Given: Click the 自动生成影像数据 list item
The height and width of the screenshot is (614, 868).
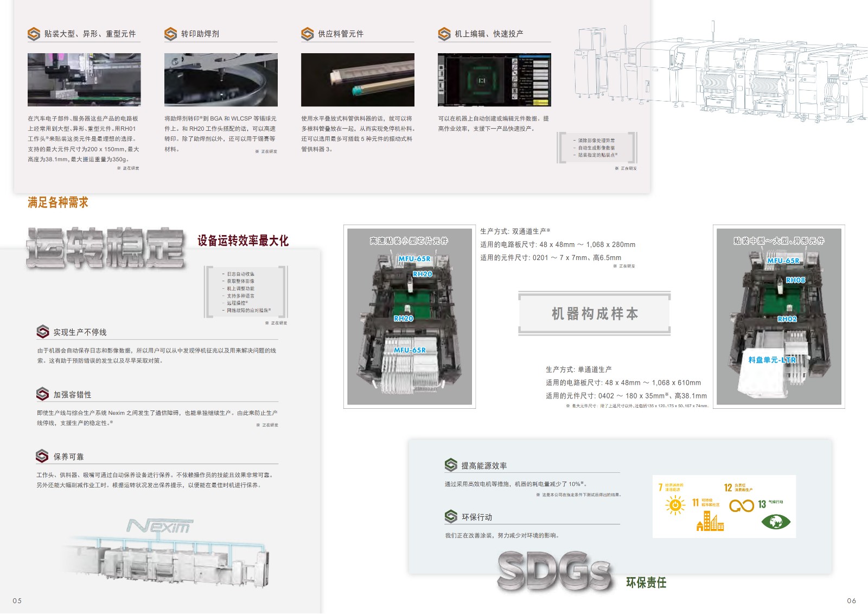Looking at the screenshot, I should pos(596,148).
